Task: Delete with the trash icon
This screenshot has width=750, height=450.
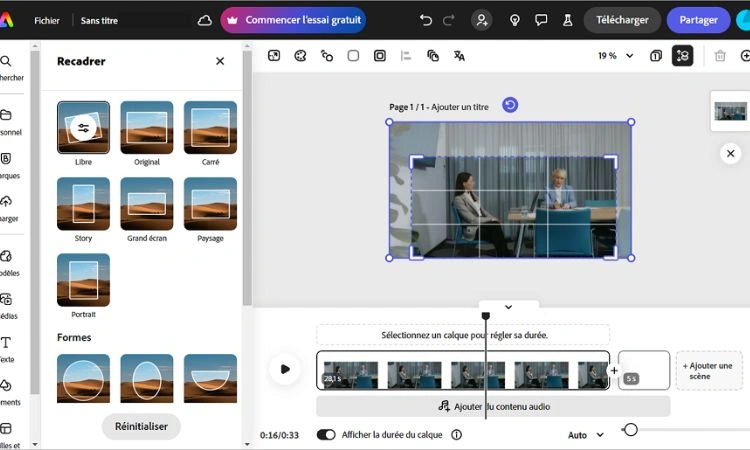Action: click(x=720, y=56)
